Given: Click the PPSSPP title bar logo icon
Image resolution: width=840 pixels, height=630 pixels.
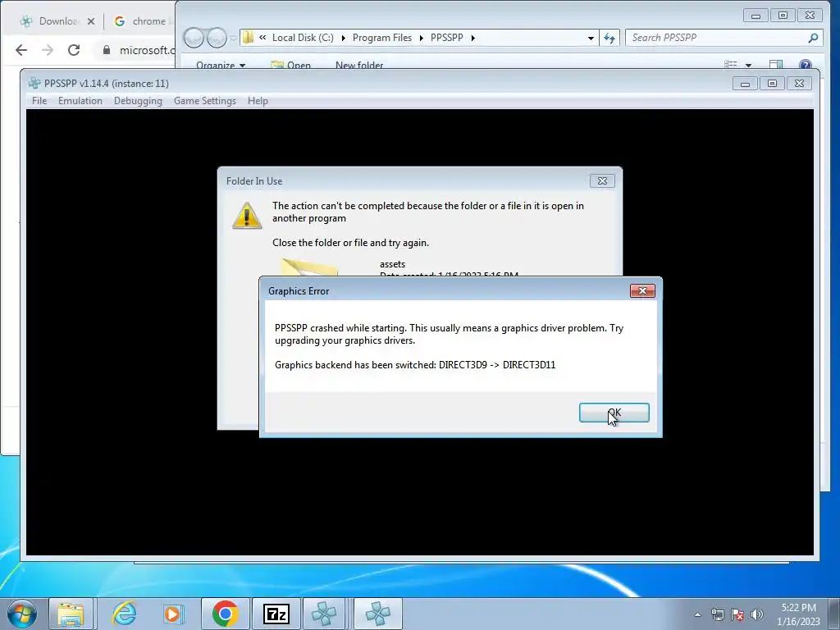Looking at the screenshot, I should click(34, 83).
